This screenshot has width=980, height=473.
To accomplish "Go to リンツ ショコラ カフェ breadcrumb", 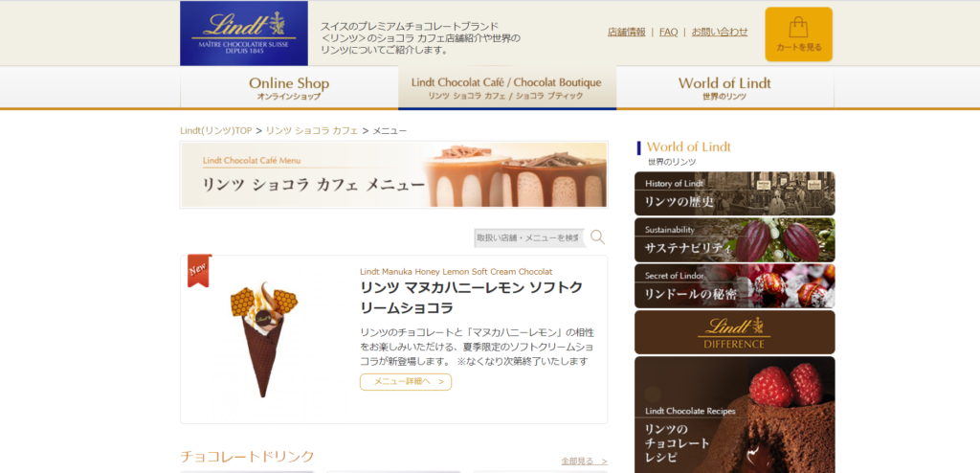I will coord(312,131).
